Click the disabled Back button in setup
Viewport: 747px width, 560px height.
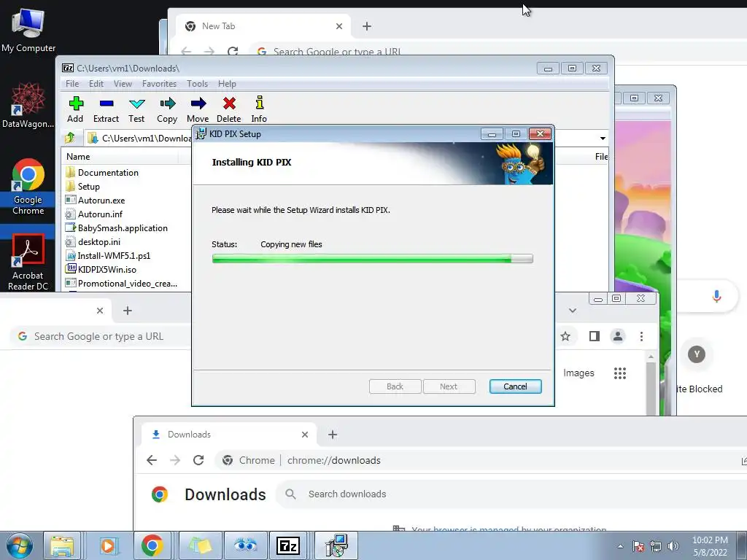coord(395,386)
